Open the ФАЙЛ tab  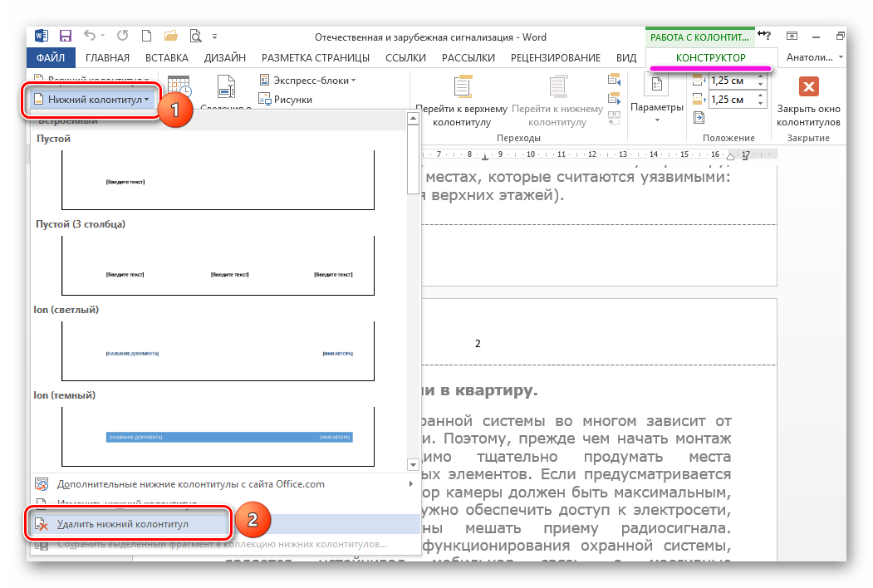pyautogui.click(x=51, y=57)
